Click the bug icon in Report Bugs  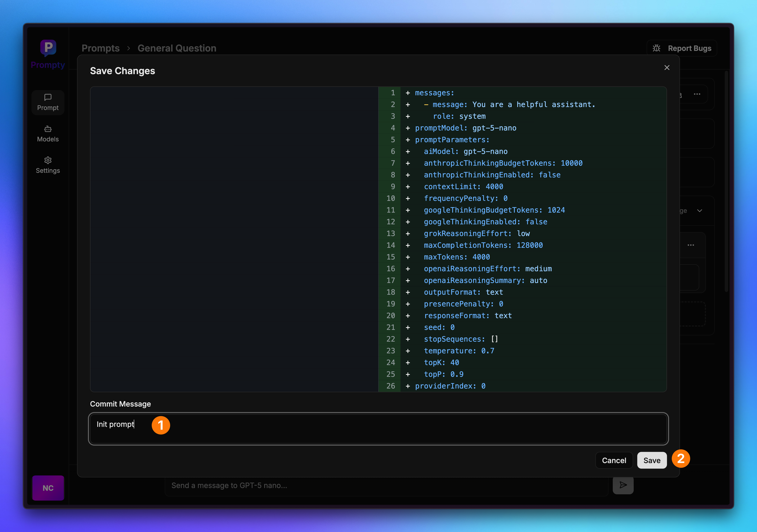(656, 48)
